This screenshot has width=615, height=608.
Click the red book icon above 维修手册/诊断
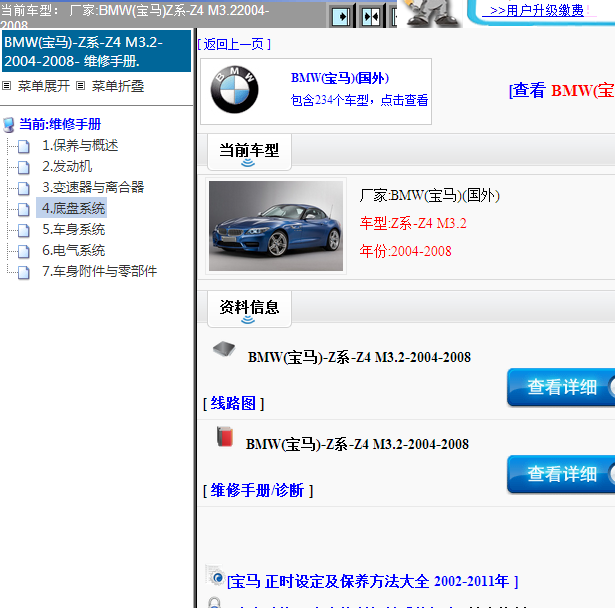tap(225, 436)
